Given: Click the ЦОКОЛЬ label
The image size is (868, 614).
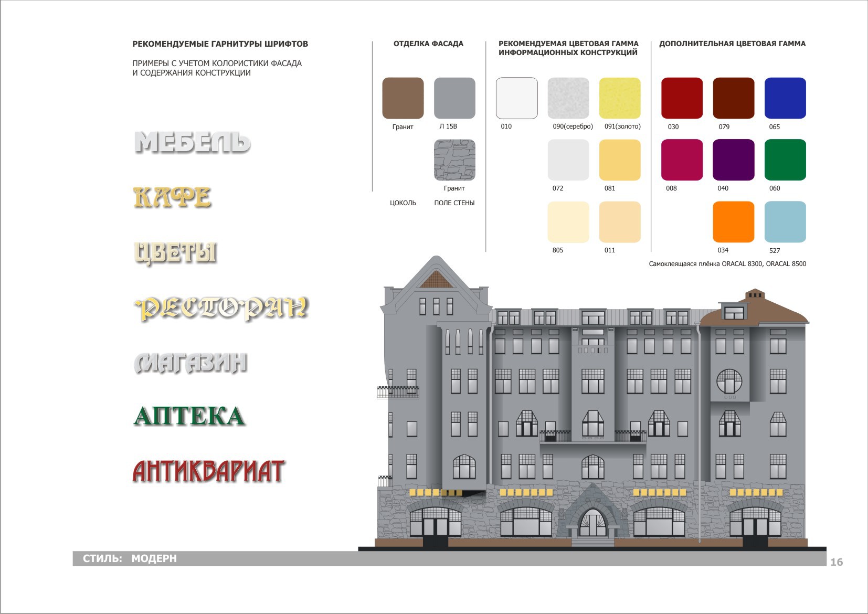Looking at the screenshot, I should click(403, 203).
